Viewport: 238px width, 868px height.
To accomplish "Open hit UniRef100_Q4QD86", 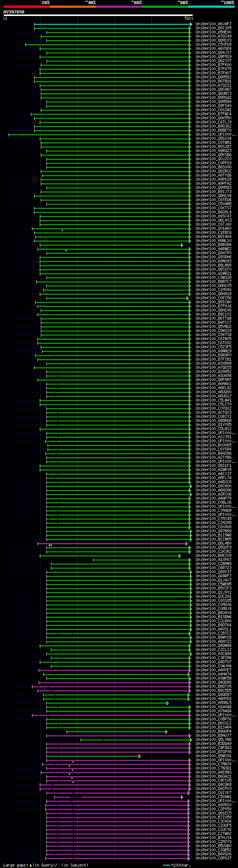I will pos(213,683).
